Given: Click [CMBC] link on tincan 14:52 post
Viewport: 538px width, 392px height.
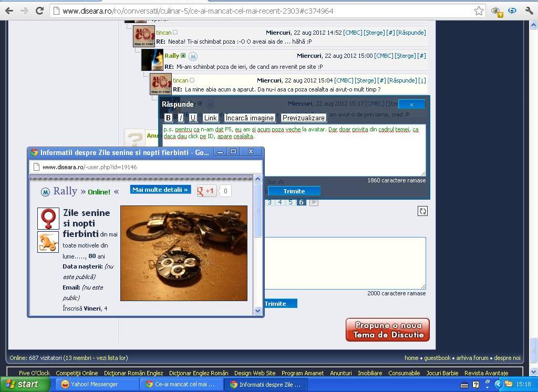Looking at the screenshot, I should tap(353, 33).
